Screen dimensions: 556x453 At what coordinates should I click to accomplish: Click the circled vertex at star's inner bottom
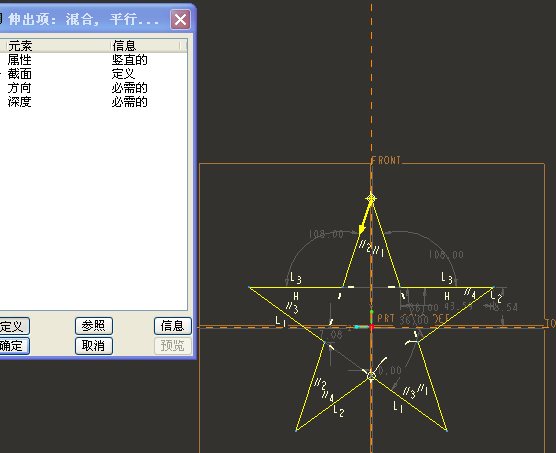371,375
